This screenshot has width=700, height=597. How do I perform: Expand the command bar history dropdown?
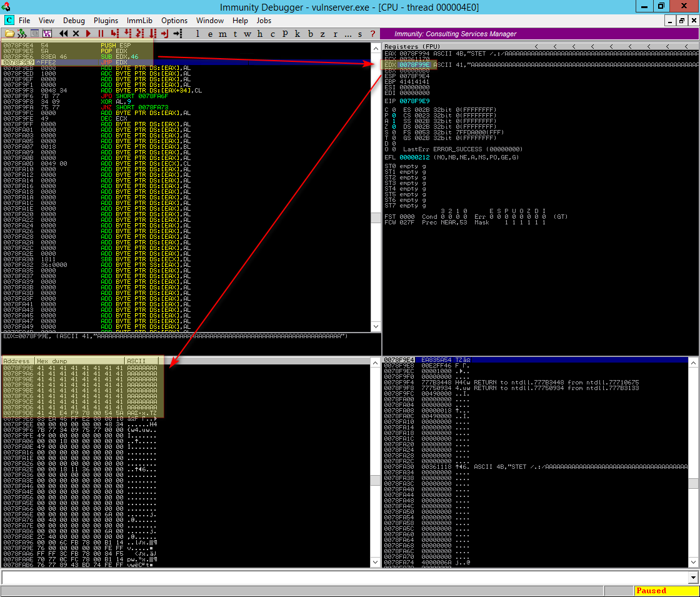(693, 578)
